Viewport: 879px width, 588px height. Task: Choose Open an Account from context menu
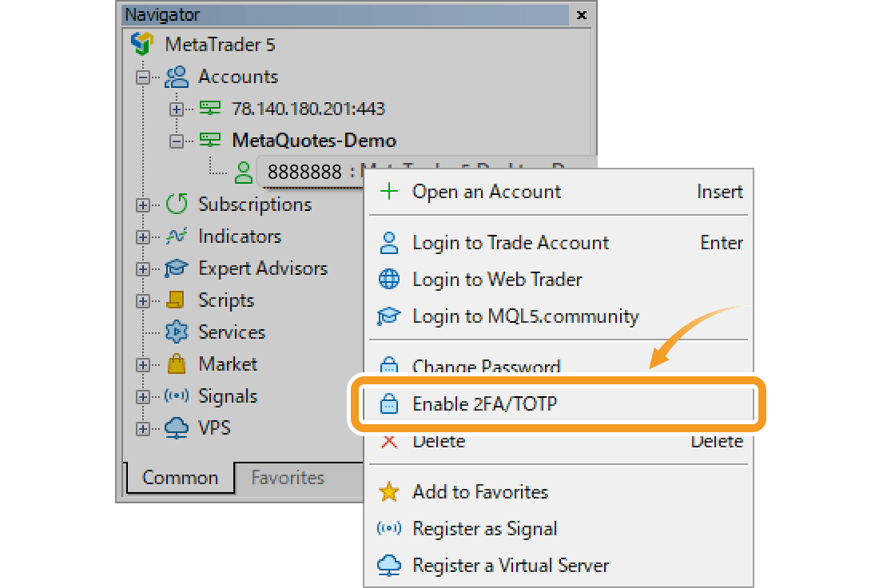(x=559, y=191)
